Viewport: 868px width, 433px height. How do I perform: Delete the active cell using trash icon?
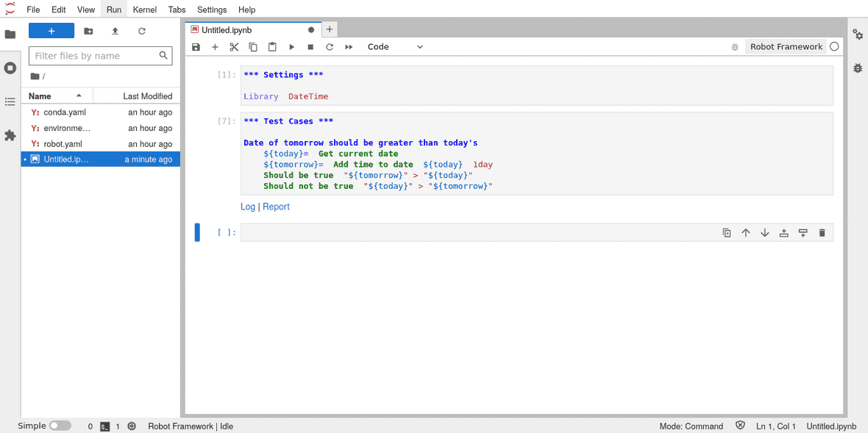pos(822,233)
